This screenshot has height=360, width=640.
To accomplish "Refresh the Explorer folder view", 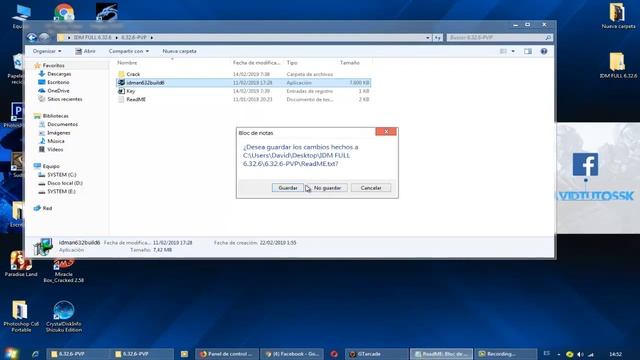I will click(438, 38).
